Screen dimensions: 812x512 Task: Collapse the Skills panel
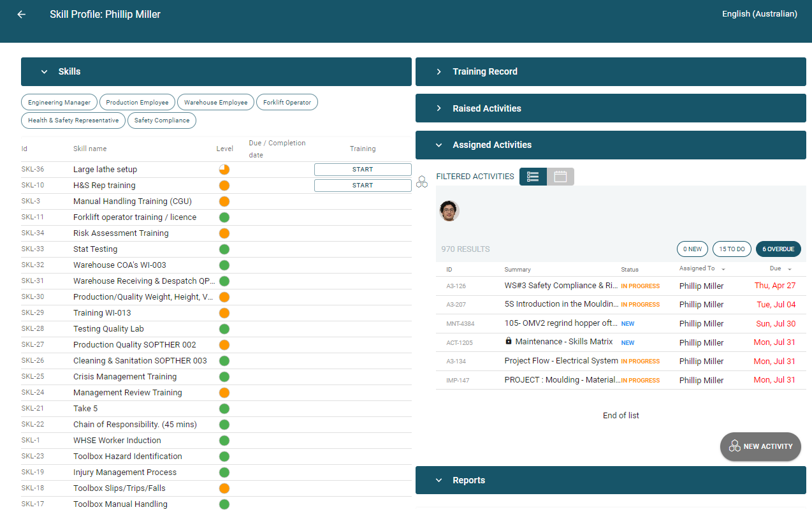click(x=45, y=72)
